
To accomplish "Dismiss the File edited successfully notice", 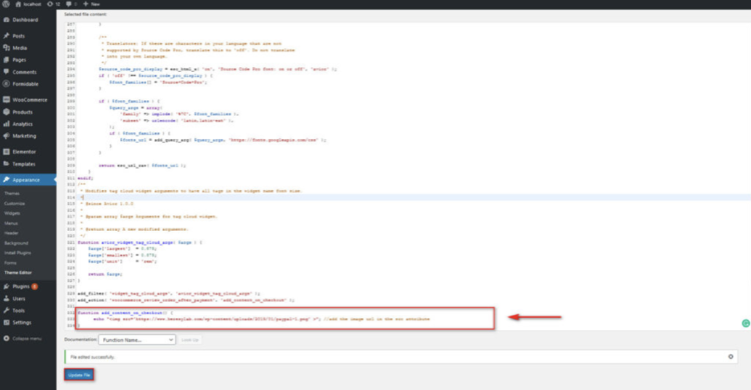I will pos(730,356).
